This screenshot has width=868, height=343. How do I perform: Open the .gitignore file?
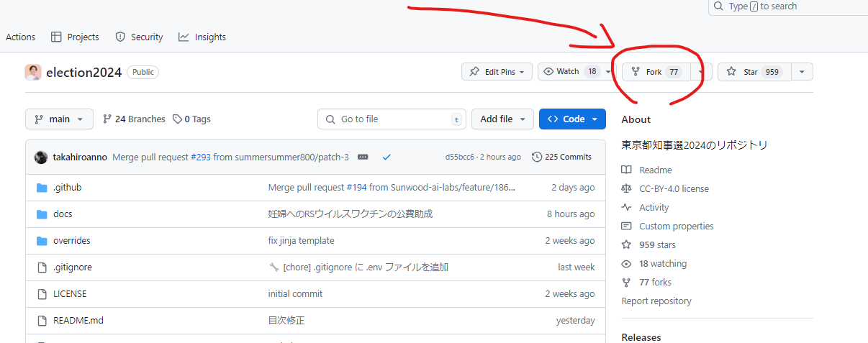pos(73,267)
